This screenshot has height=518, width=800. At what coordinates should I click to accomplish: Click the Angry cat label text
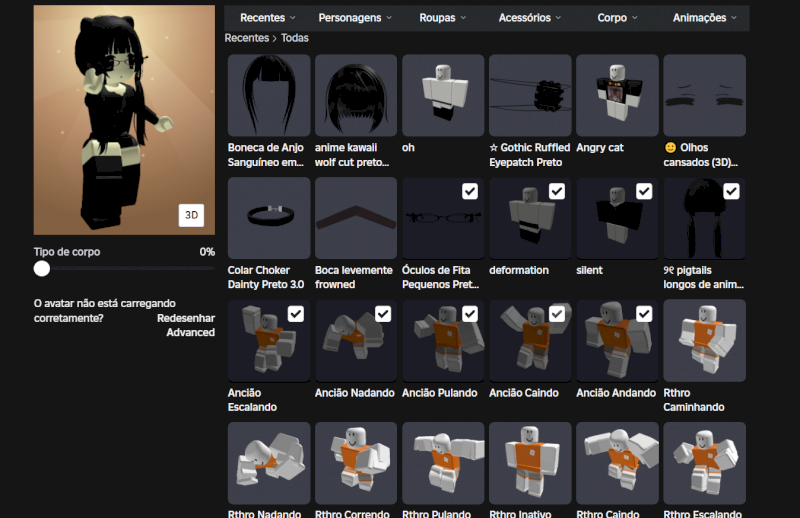pos(600,147)
